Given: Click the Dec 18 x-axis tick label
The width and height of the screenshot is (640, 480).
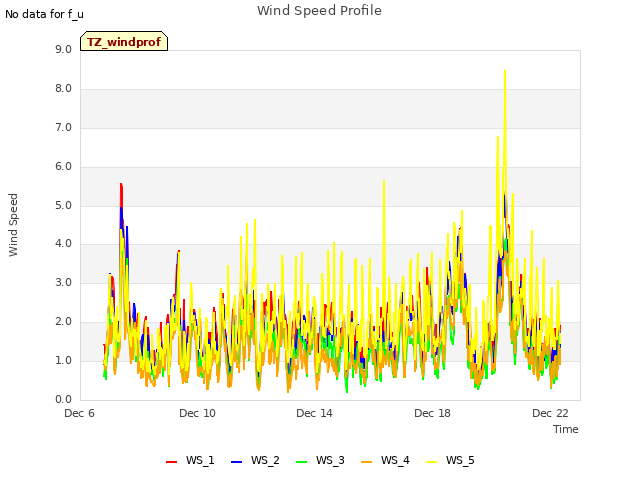Looking at the screenshot, I should (432, 413).
